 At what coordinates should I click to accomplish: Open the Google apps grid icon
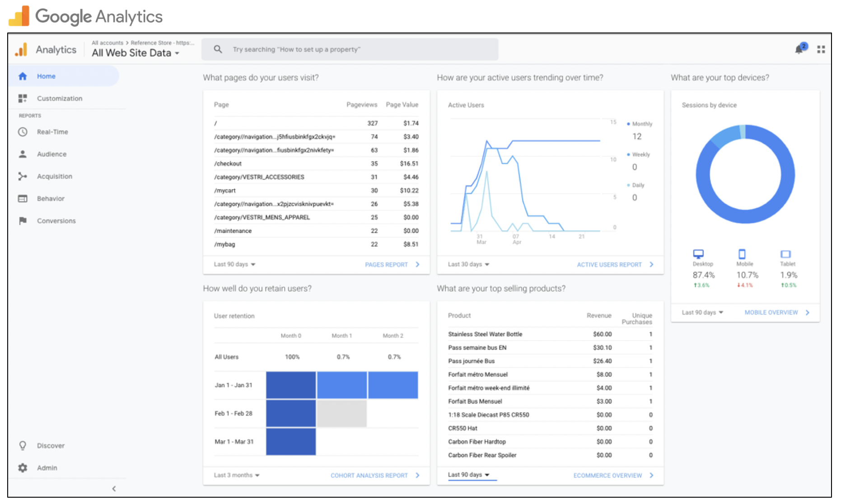click(821, 49)
